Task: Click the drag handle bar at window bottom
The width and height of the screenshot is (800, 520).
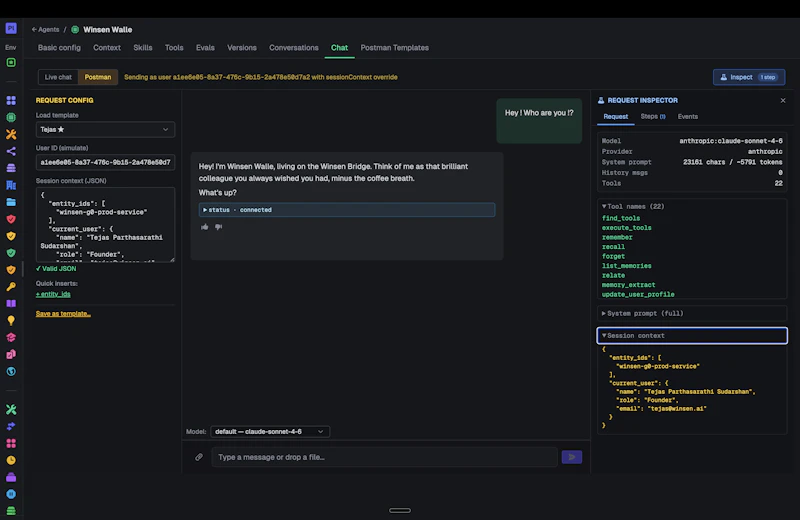Action: (400, 510)
